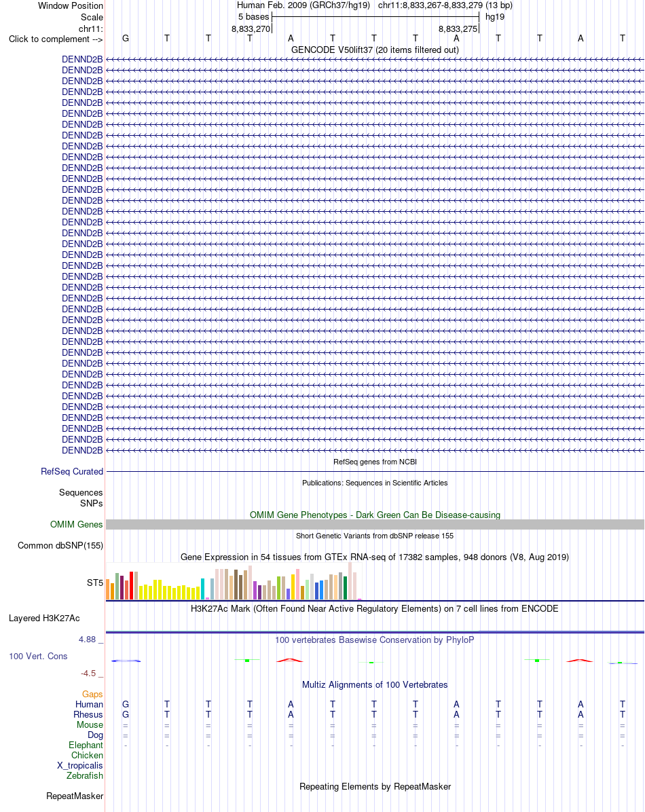Click the coordinate marker '8,833,270'
Image resolution: width=645 pixels, height=812 pixels.
click(251, 29)
